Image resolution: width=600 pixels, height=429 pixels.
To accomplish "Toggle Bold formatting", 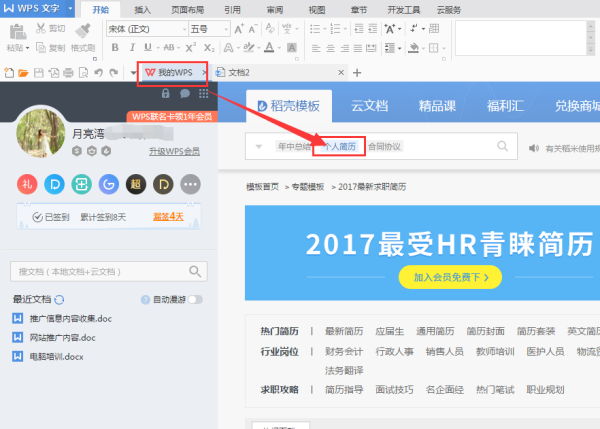I will pos(115,47).
